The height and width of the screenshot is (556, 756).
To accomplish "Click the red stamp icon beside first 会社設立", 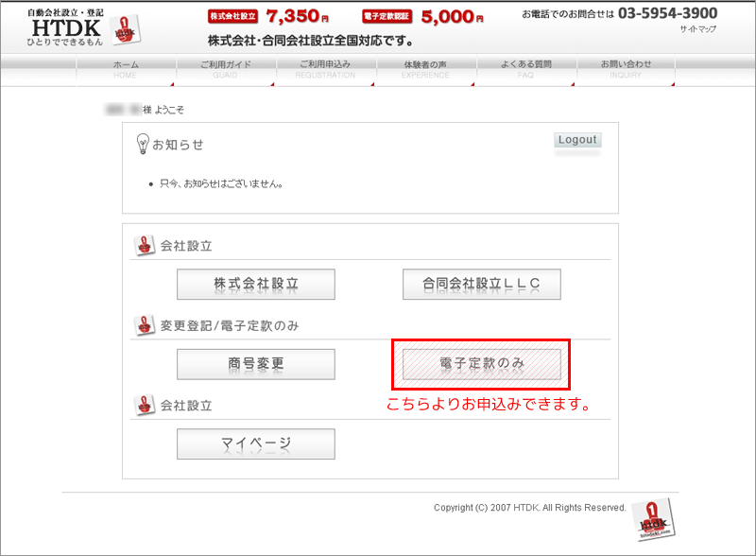I will click(146, 245).
